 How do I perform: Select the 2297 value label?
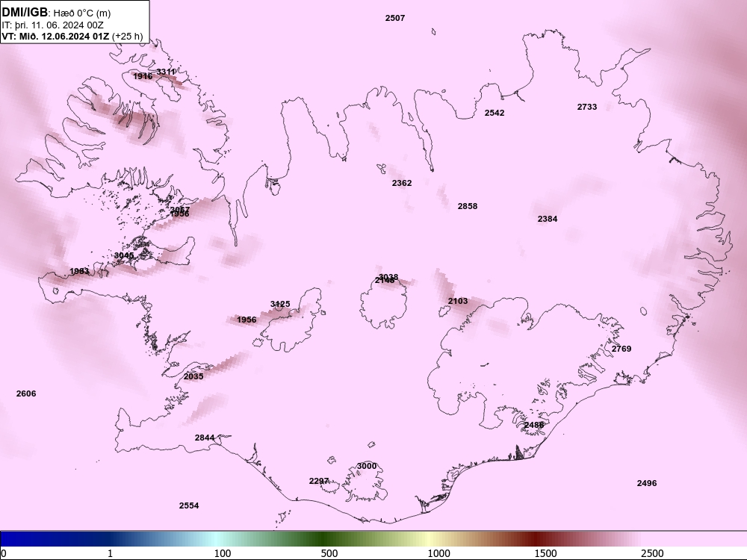319,481
